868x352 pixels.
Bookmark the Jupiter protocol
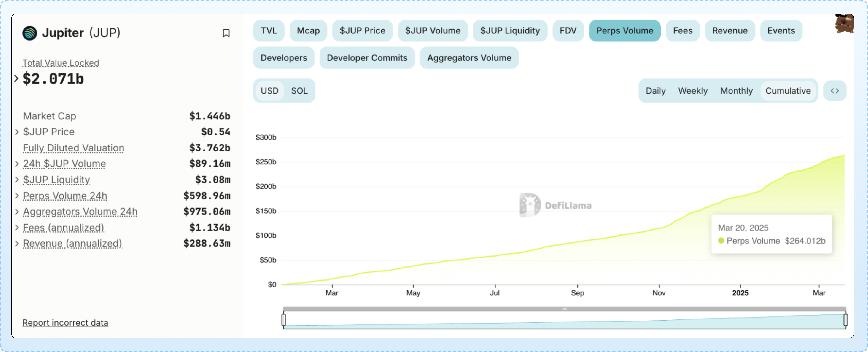pos(226,33)
